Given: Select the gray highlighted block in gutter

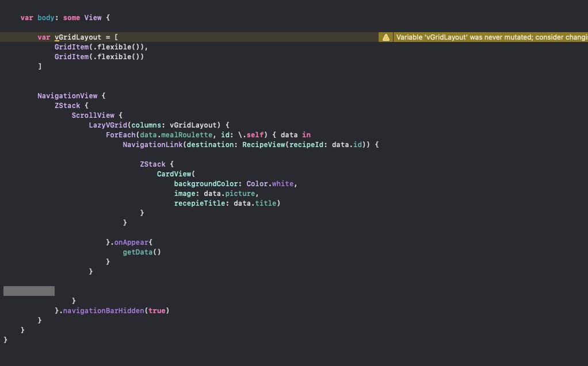Looking at the screenshot, I should pyautogui.click(x=29, y=291).
